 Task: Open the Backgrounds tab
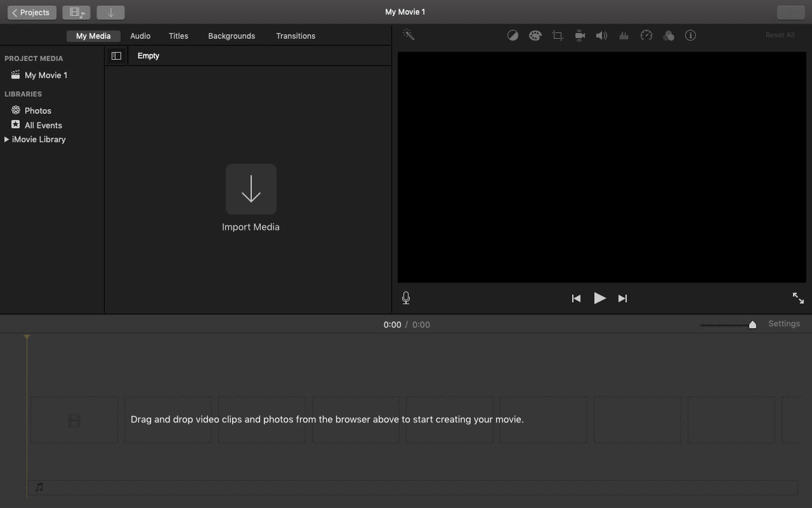coord(232,36)
